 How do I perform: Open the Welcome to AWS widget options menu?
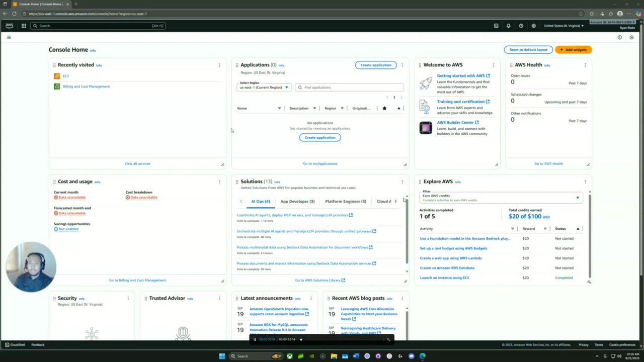pyautogui.click(x=494, y=65)
